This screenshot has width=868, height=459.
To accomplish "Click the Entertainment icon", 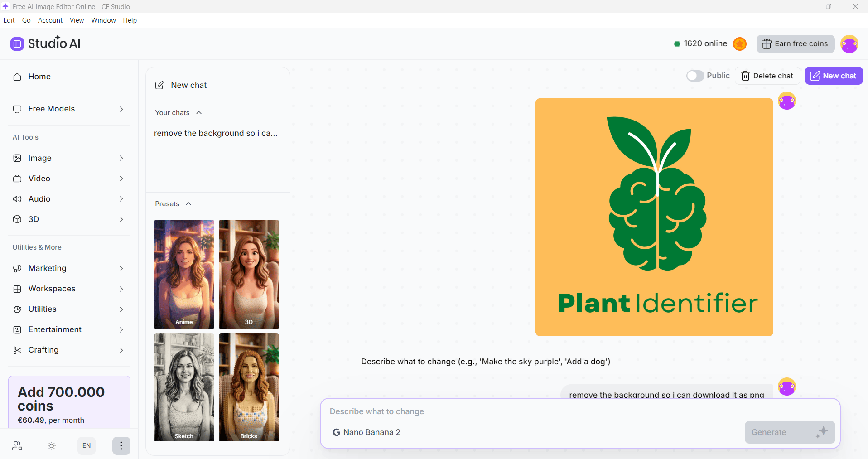I will 17,330.
